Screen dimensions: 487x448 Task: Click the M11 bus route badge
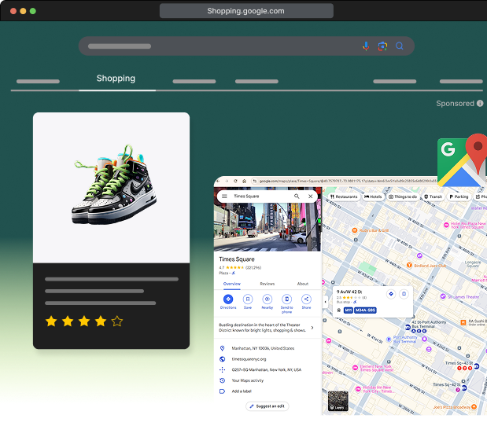click(x=349, y=310)
